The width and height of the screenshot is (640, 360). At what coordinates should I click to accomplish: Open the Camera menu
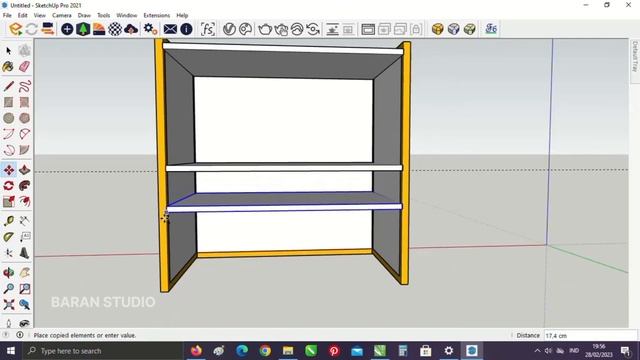coord(62,15)
